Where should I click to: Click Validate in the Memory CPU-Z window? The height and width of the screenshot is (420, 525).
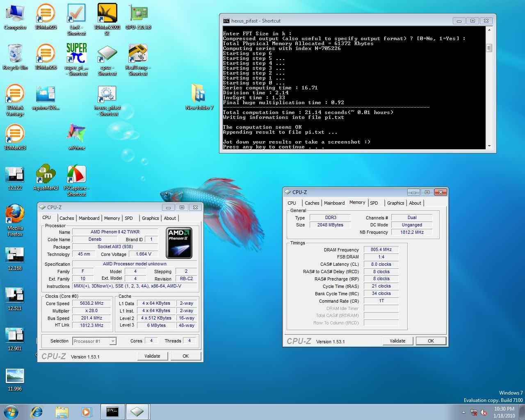tap(397, 341)
